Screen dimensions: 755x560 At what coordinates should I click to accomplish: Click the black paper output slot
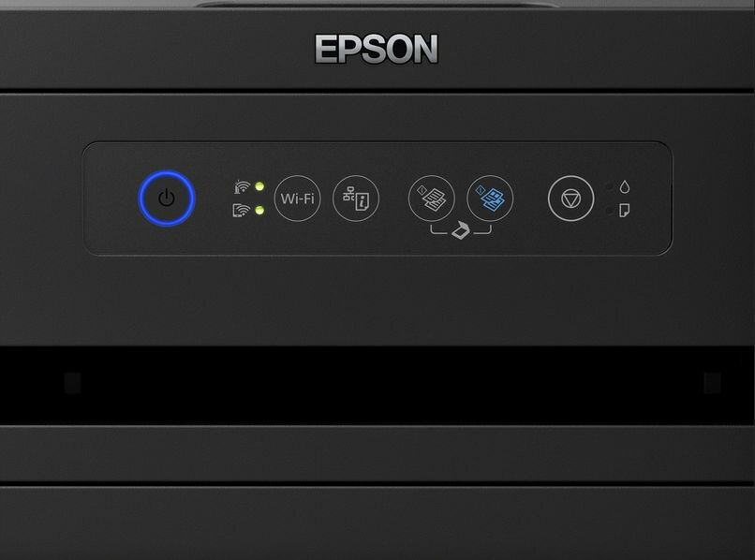point(377,385)
